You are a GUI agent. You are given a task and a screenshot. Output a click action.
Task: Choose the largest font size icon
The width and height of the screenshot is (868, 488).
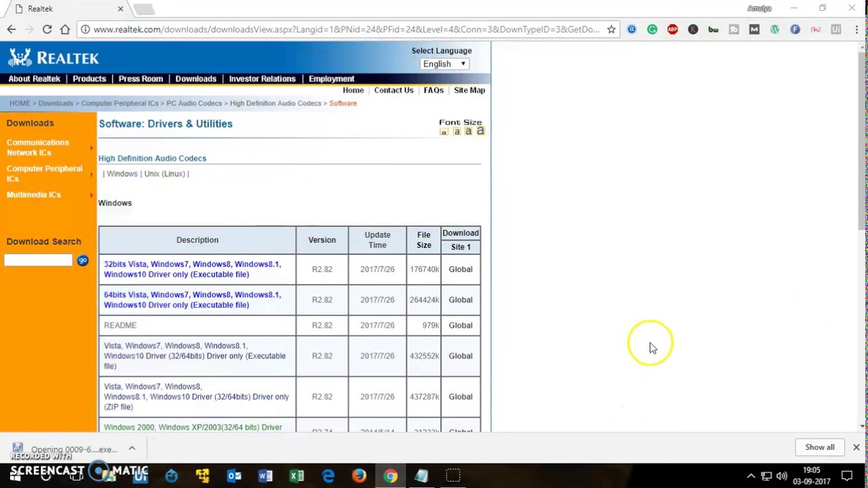tap(480, 131)
